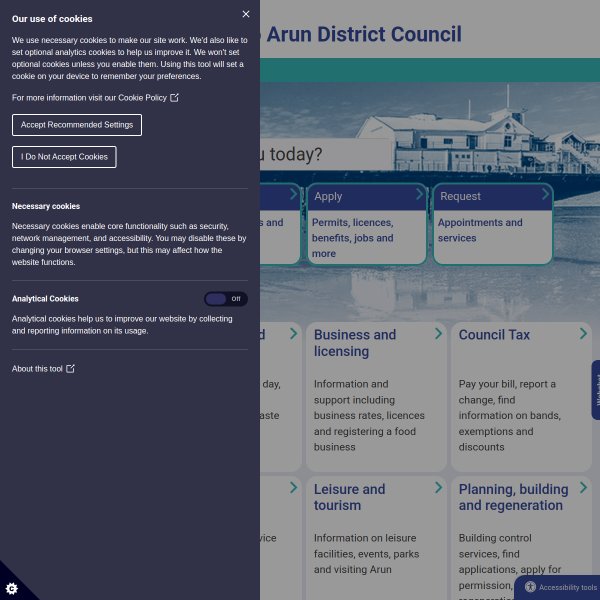Image resolution: width=600 pixels, height=600 pixels.
Task: Click the external-link icon beside About this tool
Action: tap(70, 368)
